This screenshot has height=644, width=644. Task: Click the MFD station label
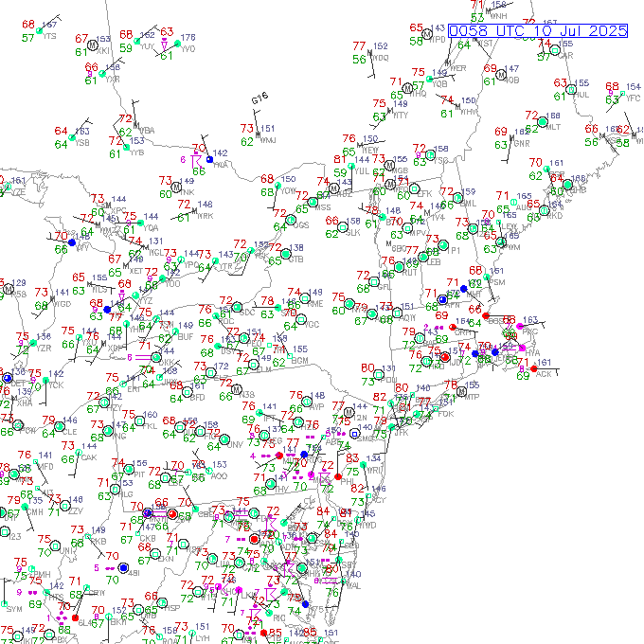(x=45, y=467)
